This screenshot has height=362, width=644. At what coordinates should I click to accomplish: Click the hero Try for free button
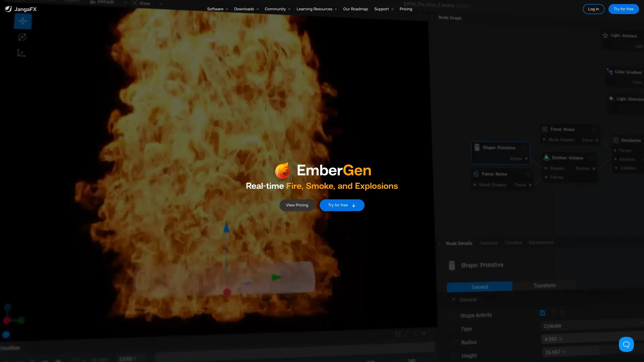pyautogui.click(x=342, y=205)
